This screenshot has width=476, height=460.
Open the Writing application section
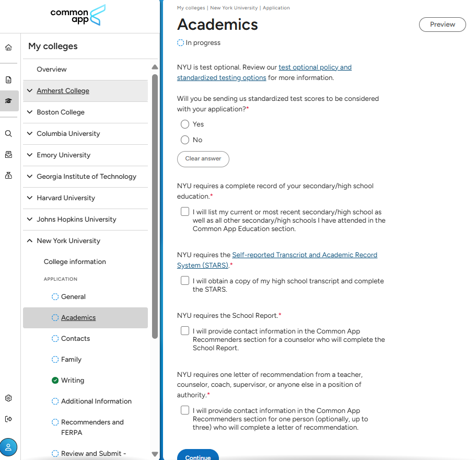pos(73,381)
